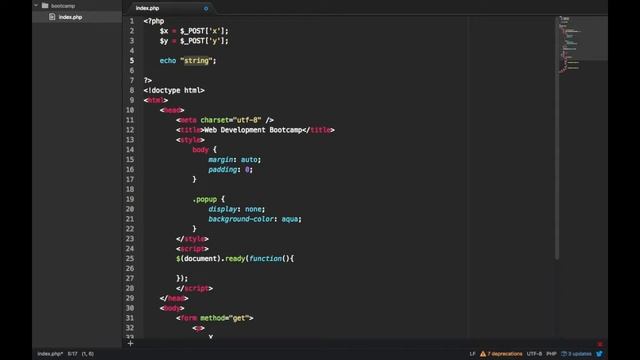Click the background-color: aqua; declaration
This screenshot has width=640, height=360.
coord(255,219)
